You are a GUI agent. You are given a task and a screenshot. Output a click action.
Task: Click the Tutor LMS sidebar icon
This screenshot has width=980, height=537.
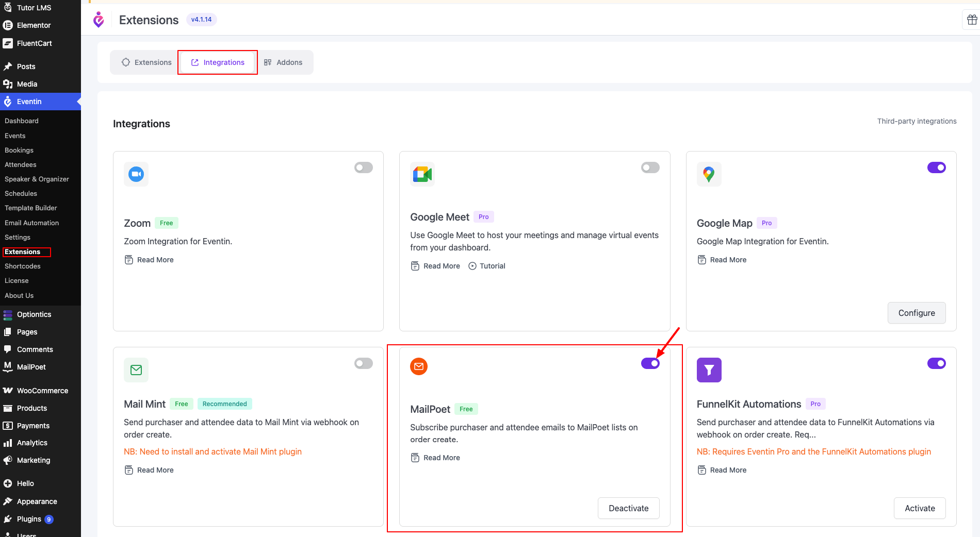pyautogui.click(x=8, y=7)
